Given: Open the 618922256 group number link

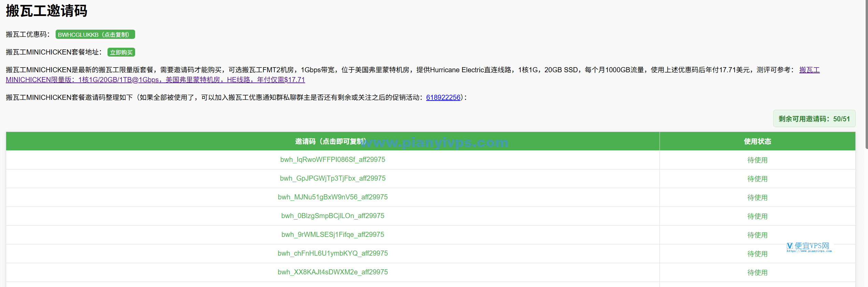Looking at the screenshot, I should 443,97.
